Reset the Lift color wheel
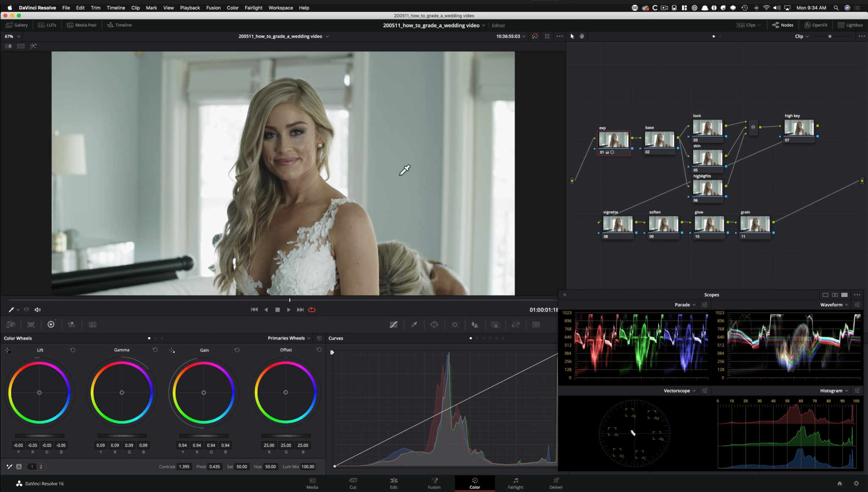This screenshot has width=868, height=492. pyautogui.click(x=72, y=350)
